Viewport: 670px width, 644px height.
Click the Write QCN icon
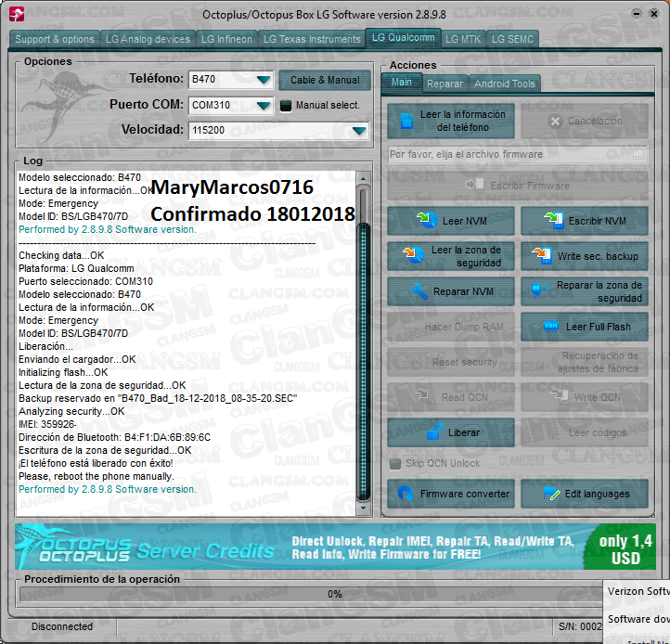tap(559, 393)
